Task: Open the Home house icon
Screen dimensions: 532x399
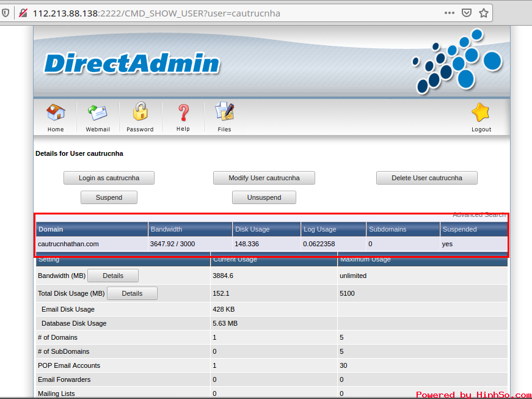Action: tap(56, 112)
